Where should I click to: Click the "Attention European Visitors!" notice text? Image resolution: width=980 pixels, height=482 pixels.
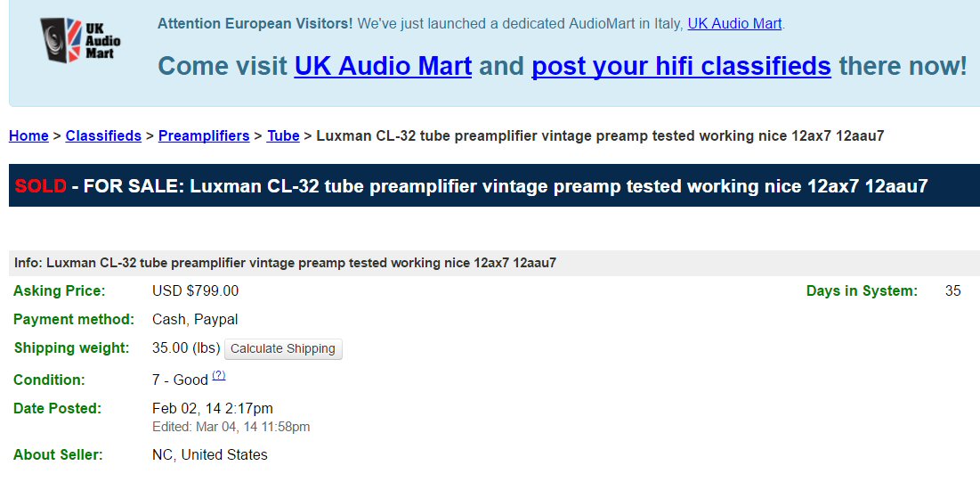click(x=255, y=24)
